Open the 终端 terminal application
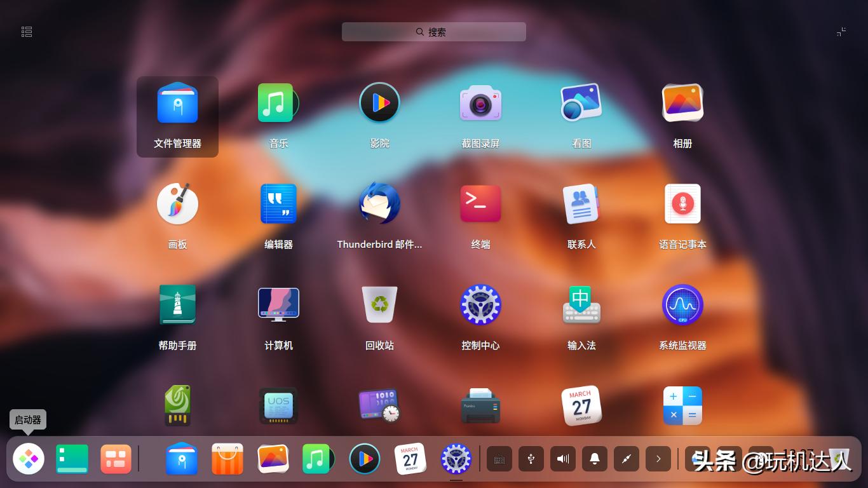868x488 pixels. click(x=480, y=204)
